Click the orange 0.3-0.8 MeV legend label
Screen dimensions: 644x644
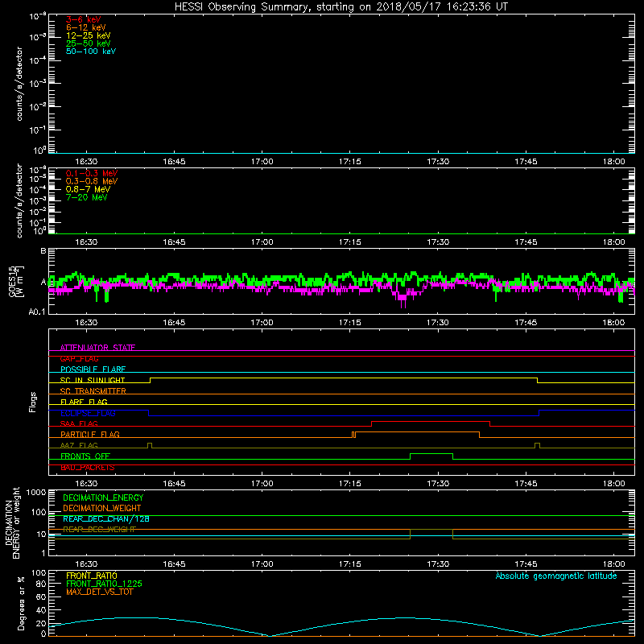[92, 181]
